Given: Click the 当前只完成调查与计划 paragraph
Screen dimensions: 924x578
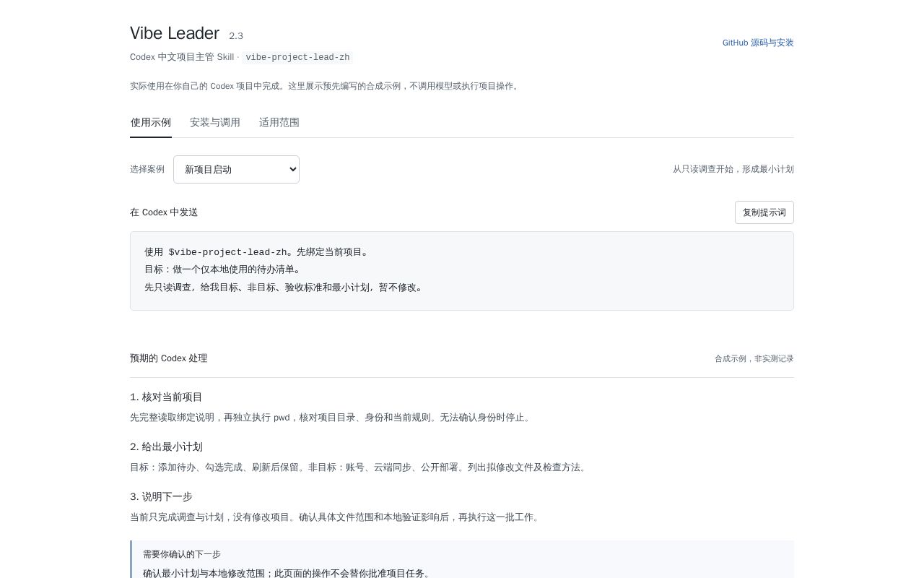Looking at the screenshot, I should coord(336,517).
